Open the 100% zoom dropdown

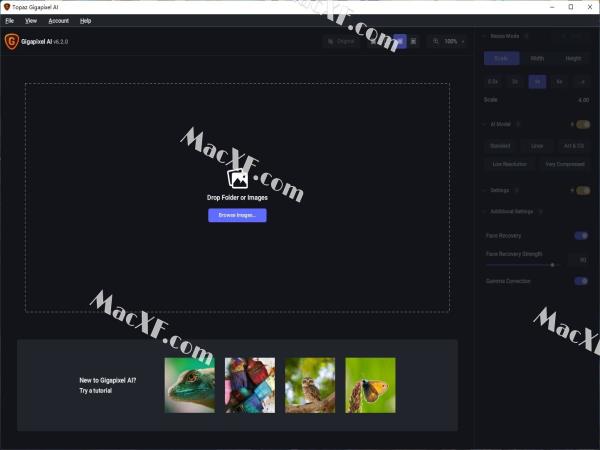(448, 41)
